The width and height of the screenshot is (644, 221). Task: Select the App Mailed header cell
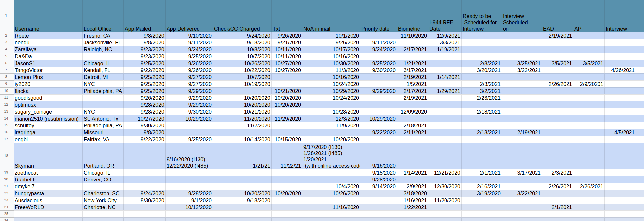click(144, 16)
